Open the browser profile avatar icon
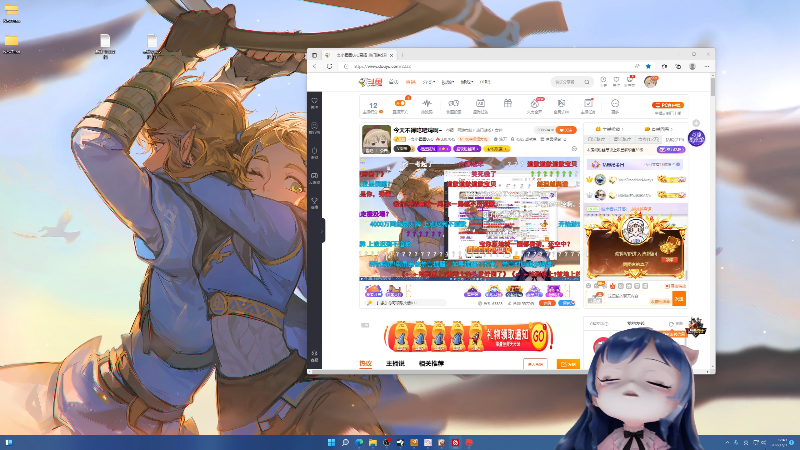Image resolution: width=800 pixels, height=450 pixels. point(692,66)
